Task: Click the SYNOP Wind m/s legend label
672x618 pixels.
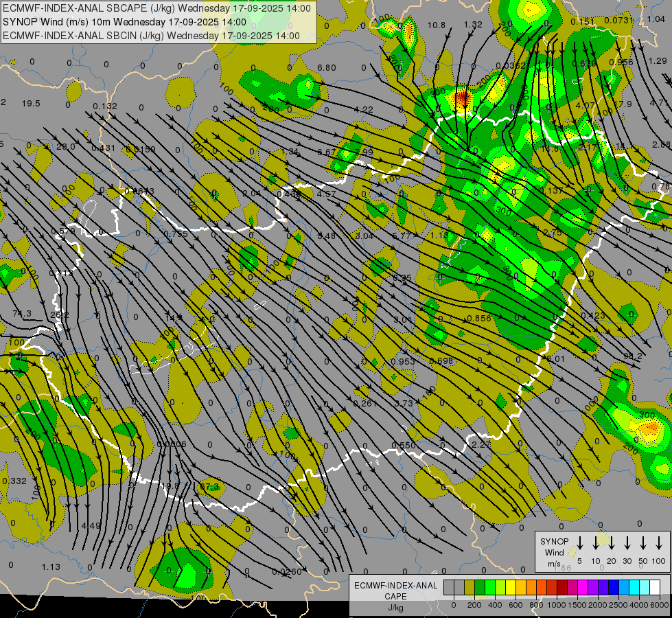Action: [554, 552]
